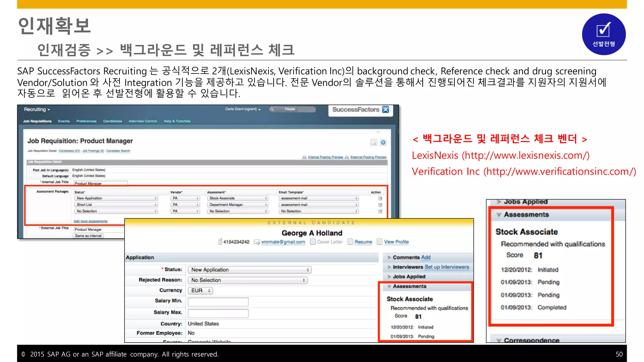Click the printer icon before Internal Posting Preview
The image size is (644, 362).
[304, 157]
